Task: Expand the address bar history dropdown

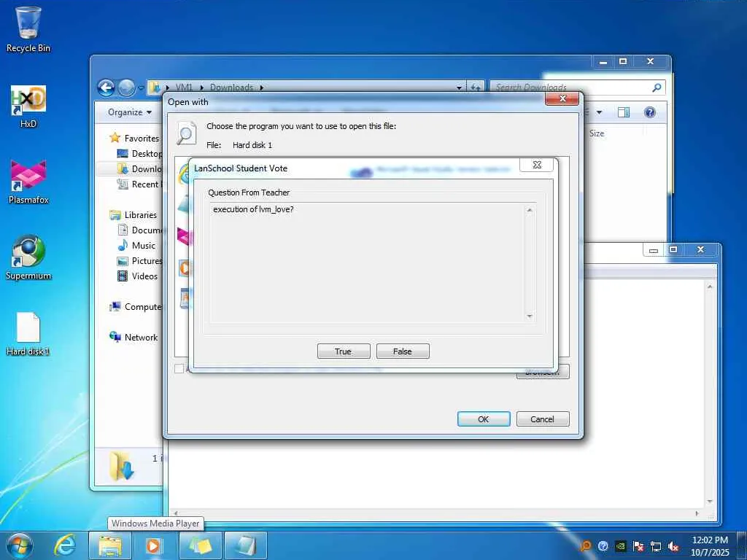Action: [x=460, y=87]
